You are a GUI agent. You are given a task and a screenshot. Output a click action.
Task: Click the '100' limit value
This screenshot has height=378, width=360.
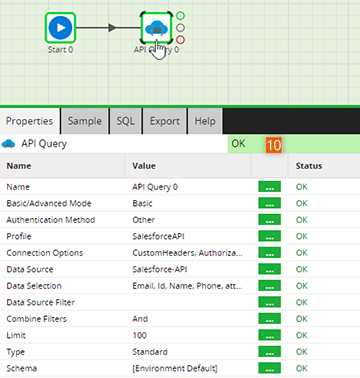(x=139, y=335)
